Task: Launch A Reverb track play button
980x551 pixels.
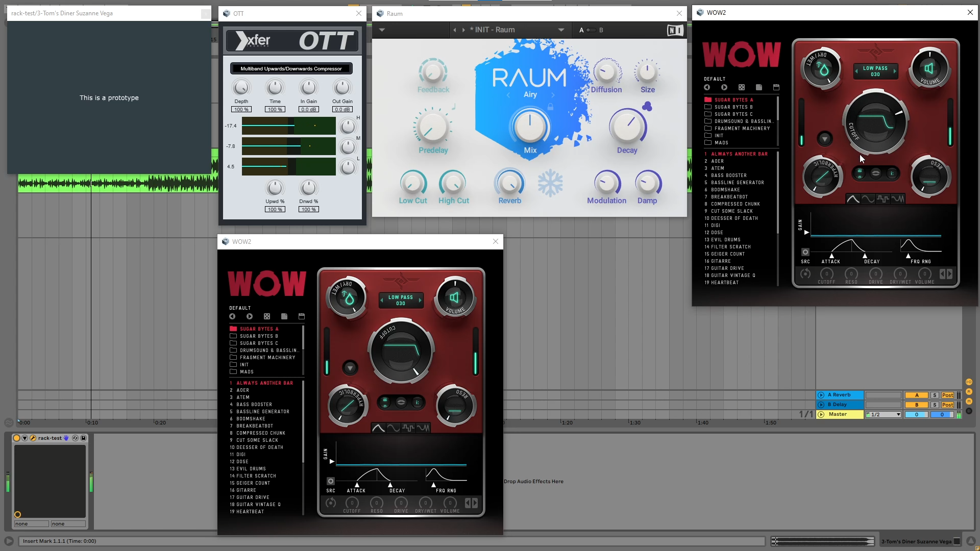Action: 821,395
